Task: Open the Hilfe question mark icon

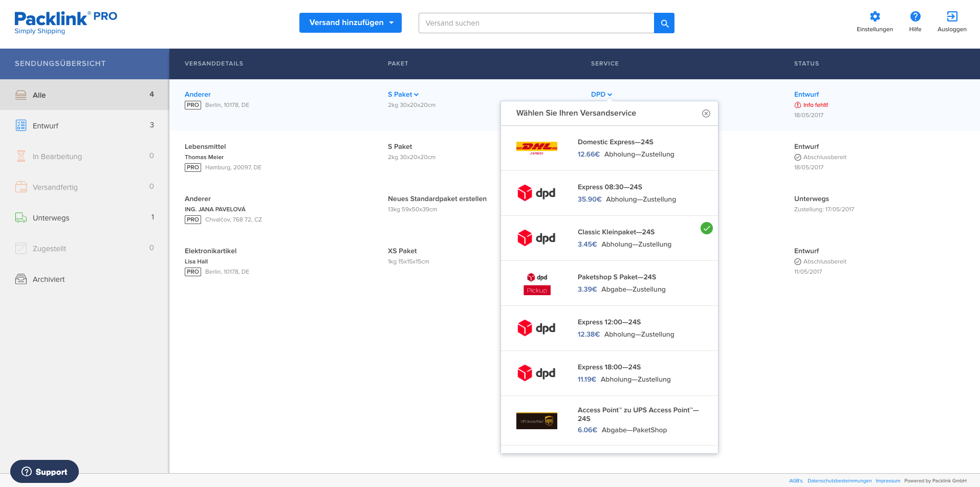Action: click(916, 17)
